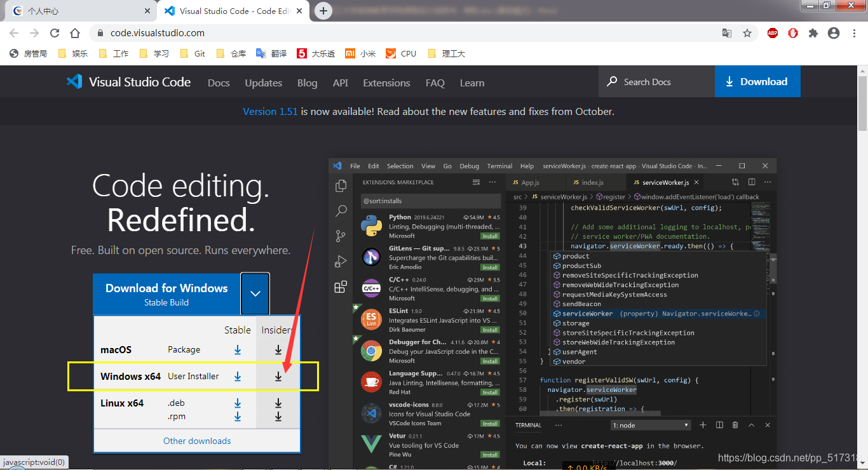Click the Visual Studio Code logo

tap(128, 82)
